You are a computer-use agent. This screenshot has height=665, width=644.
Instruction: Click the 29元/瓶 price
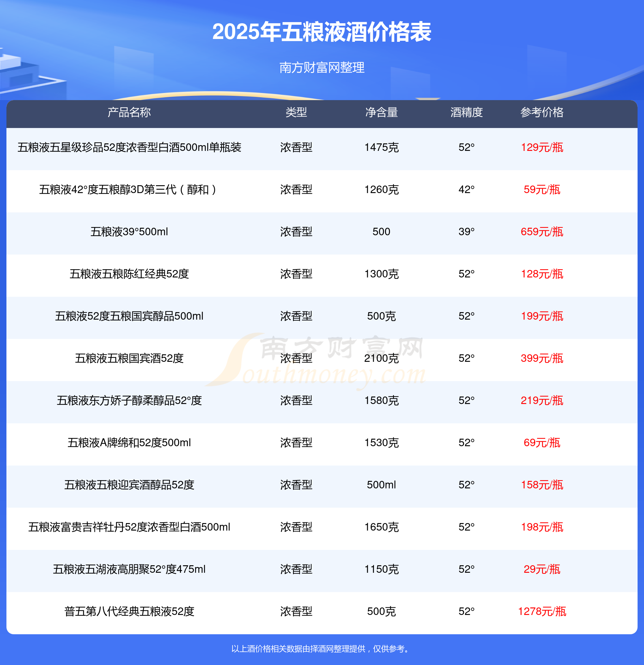point(542,569)
